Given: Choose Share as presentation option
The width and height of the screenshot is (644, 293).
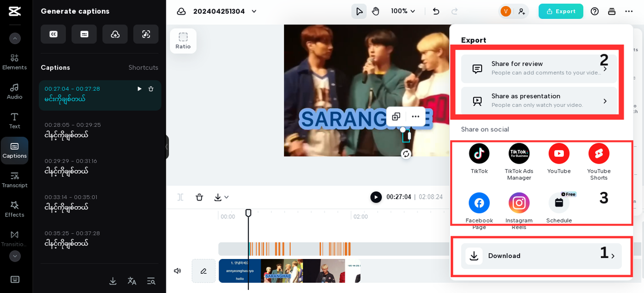Looking at the screenshot, I should [539, 101].
